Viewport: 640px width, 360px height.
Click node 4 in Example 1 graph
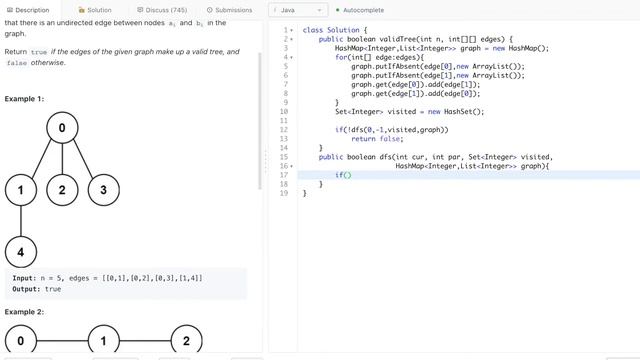pyautogui.click(x=21, y=252)
